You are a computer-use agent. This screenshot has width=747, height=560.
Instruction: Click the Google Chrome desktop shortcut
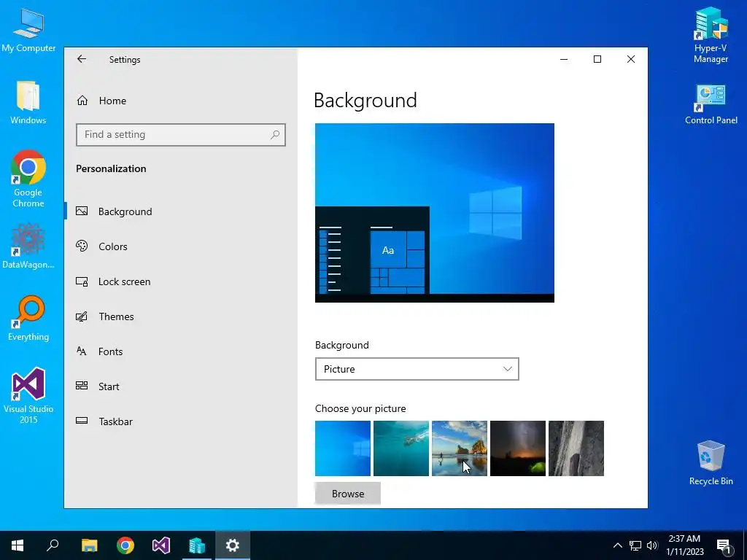(28, 179)
